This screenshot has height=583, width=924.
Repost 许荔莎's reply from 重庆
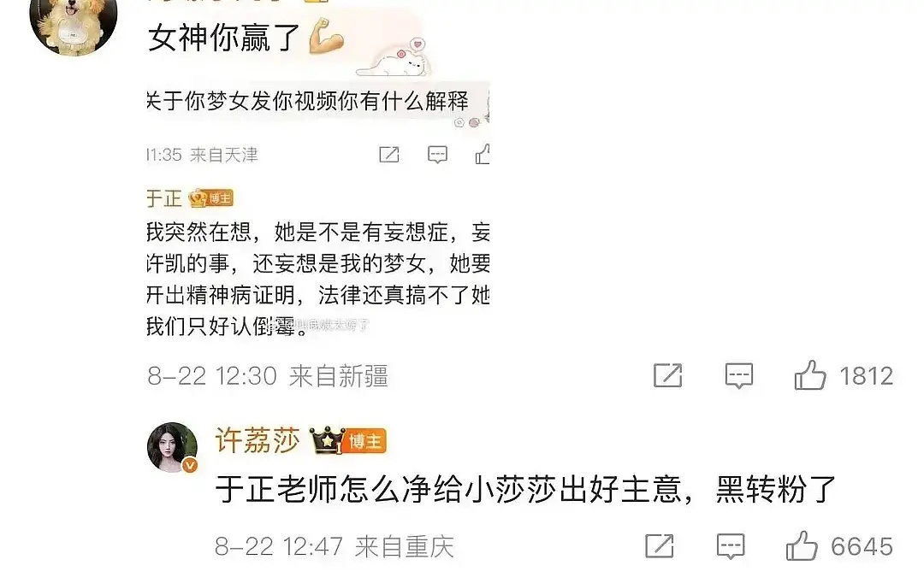660,546
